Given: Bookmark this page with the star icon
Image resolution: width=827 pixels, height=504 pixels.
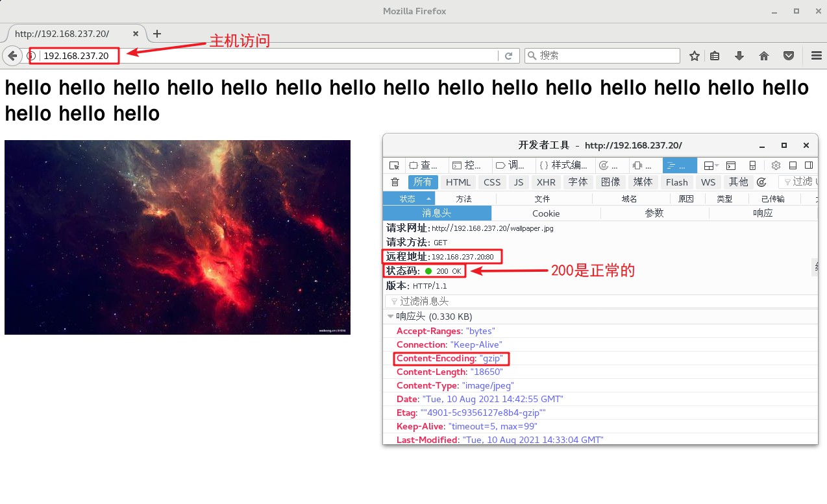Looking at the screenshot, I should [x=695, y=56].
